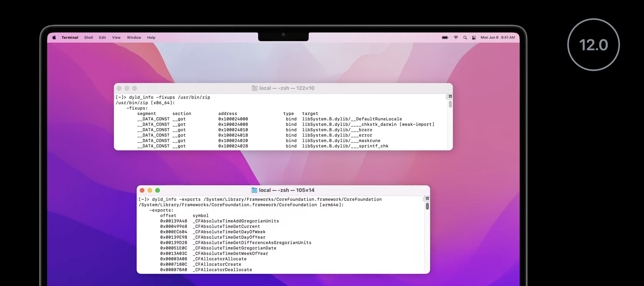Click _CFAbsoluteTimeAddGregorianUnits symbol
644x286 pixels.
click(x=236, y=221)
